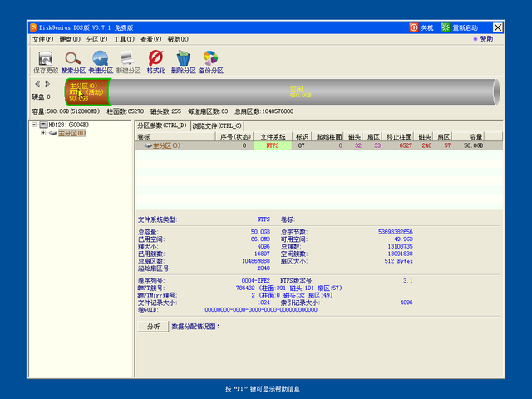The height and width of the screenshot is (399, 532).
Task: Collapse the HD128 (500GB) tree node
Action: point(34,125)
